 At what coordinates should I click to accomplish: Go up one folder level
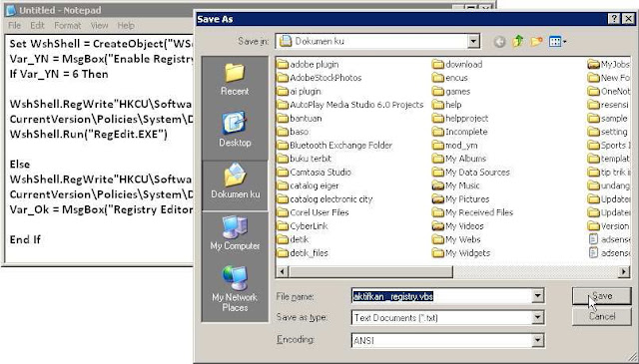click(x=518, y=41)
